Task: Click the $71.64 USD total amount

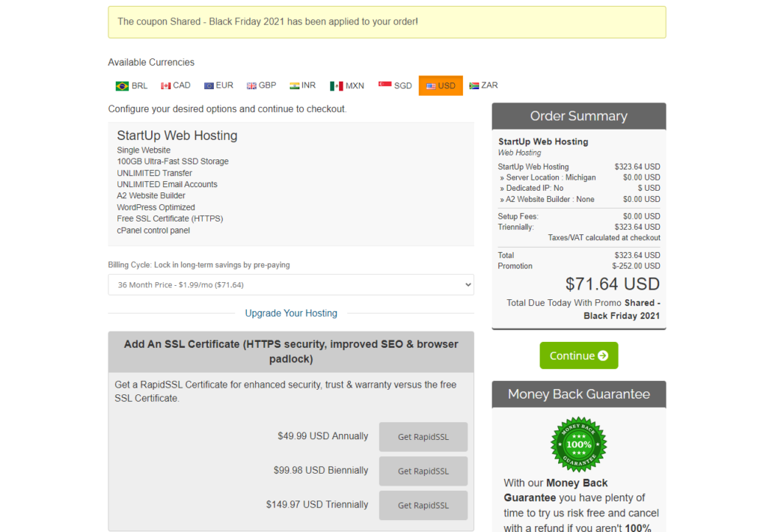Action: pos(612,284)
